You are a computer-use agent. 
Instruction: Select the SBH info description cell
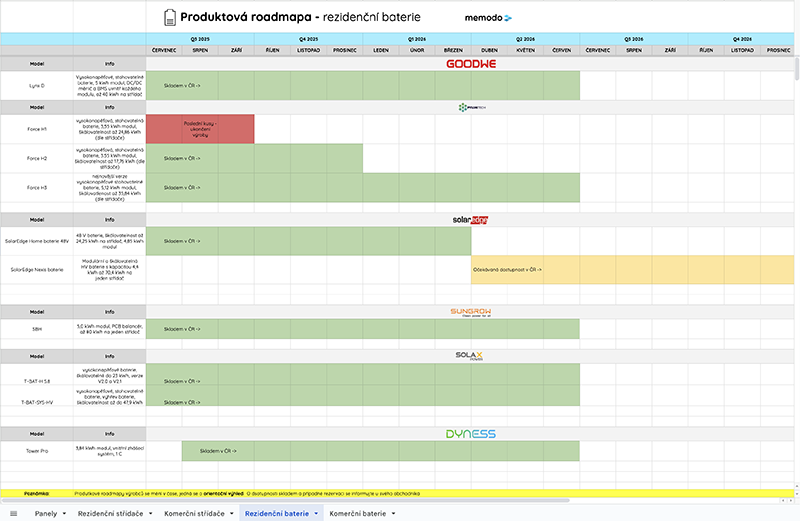(x=110, y=329)
